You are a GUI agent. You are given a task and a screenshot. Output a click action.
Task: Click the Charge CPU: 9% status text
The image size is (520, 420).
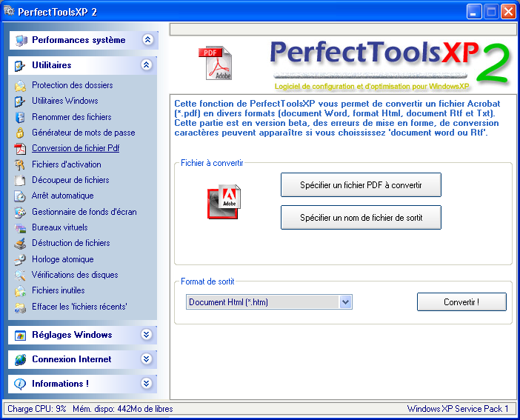tap(37, 409)
